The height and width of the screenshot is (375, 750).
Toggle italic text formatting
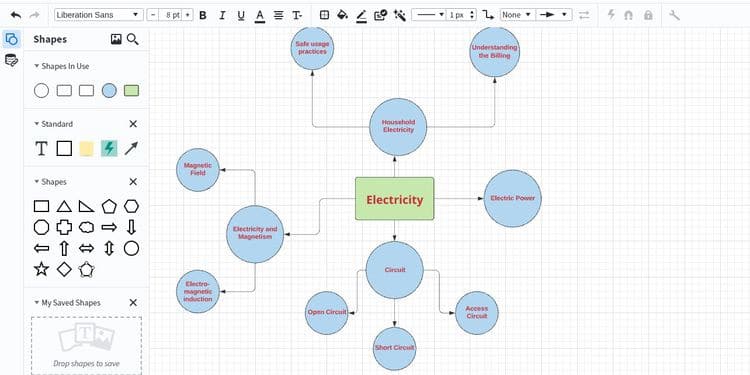point(222,15)
